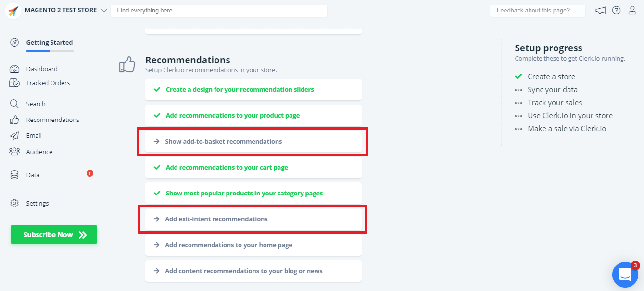Screen dimensions: 644x291
Task: Expand the Magento 2 Test Store dropdown
Action: 104,10
